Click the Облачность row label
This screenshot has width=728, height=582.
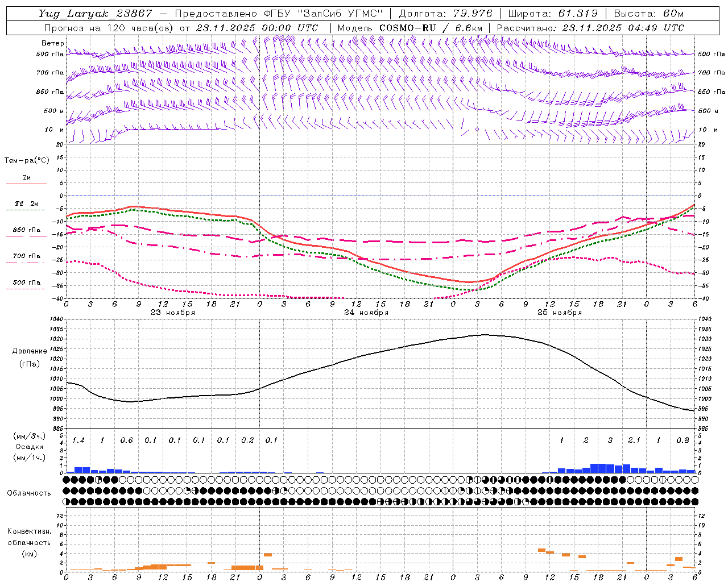pos(29,493)
